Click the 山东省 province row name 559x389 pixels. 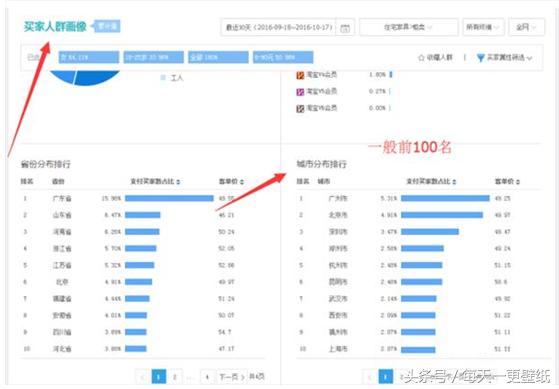tap(62, 215)
